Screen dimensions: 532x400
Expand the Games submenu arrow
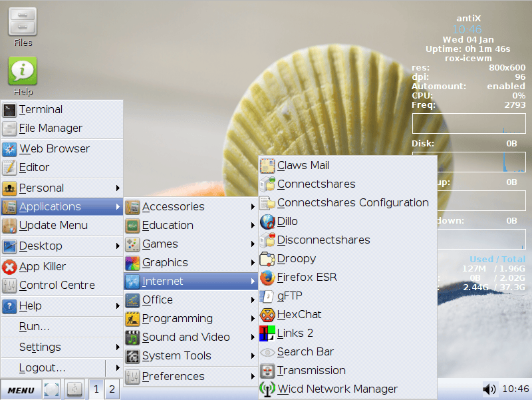click(253, 244)
